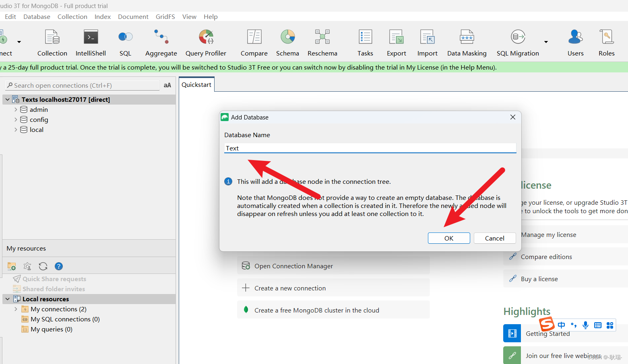The width and height of the screenshot is (628, 364).
Task: Click Create a new connection
Action: [333, 288]
